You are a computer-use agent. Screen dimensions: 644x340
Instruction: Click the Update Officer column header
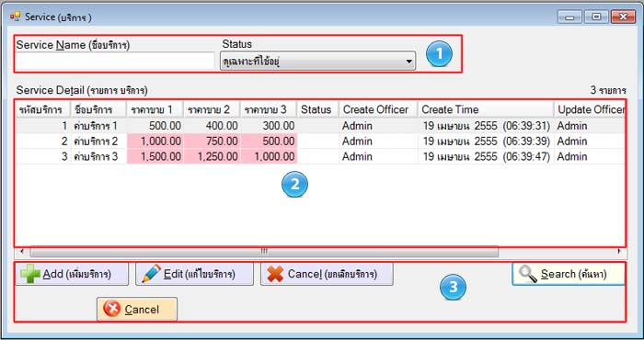[x=590, y=109]
